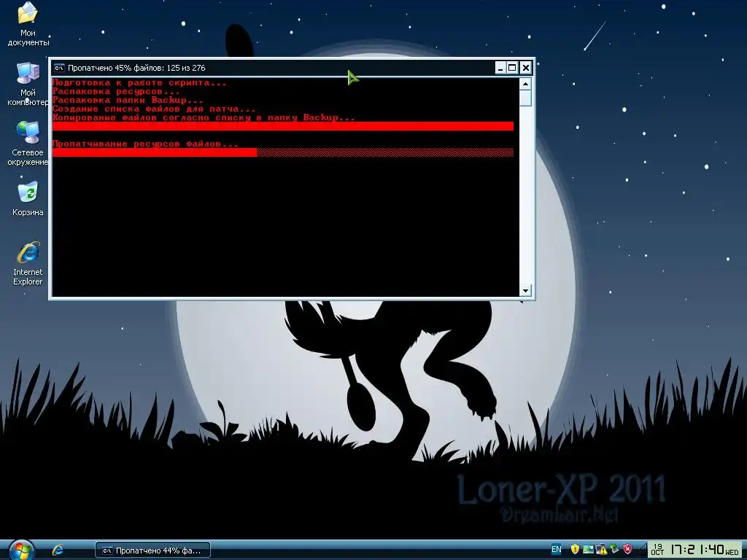Click the display settings tray icon
Screen dimensions: 747x560
(x=589, y=550)
